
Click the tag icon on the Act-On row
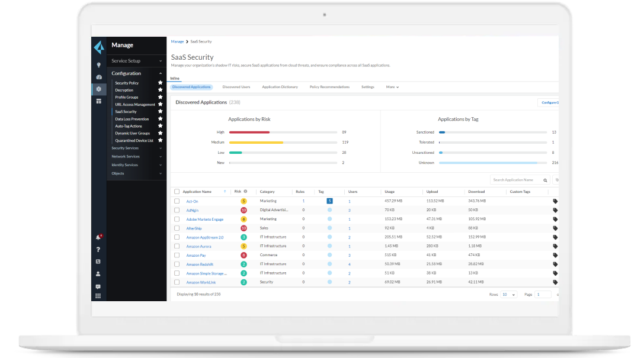555,201
